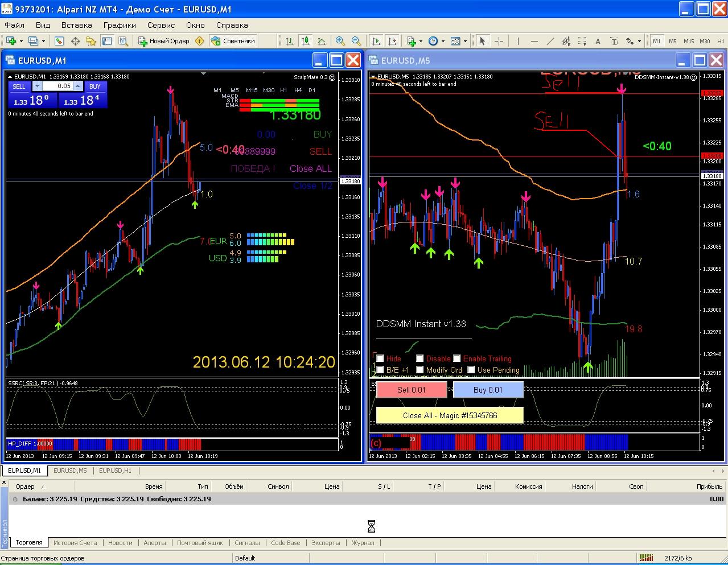Open the Графики menu

[x=120, y=25]
